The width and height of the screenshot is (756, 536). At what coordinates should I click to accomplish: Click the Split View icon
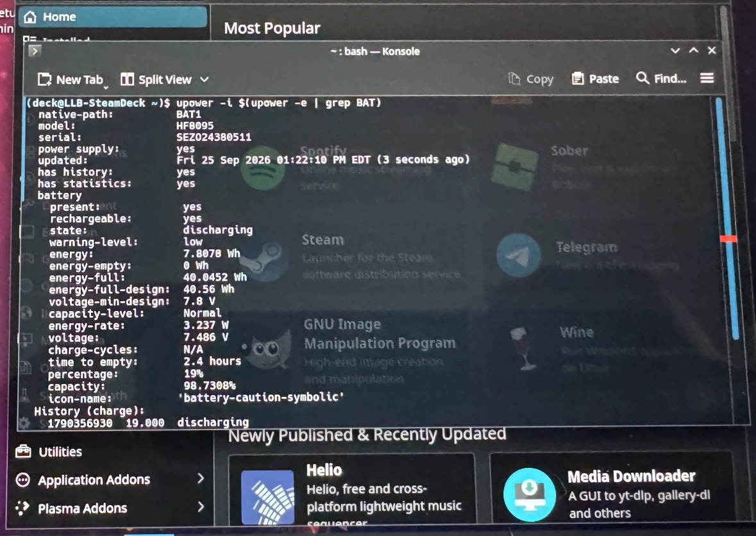point(127,79)
